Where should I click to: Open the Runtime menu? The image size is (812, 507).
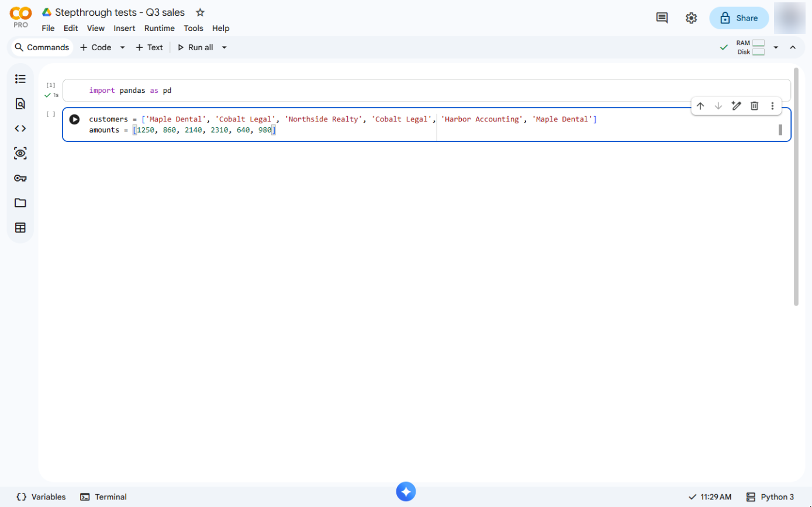pyautogui.click(x=160, y=28)
